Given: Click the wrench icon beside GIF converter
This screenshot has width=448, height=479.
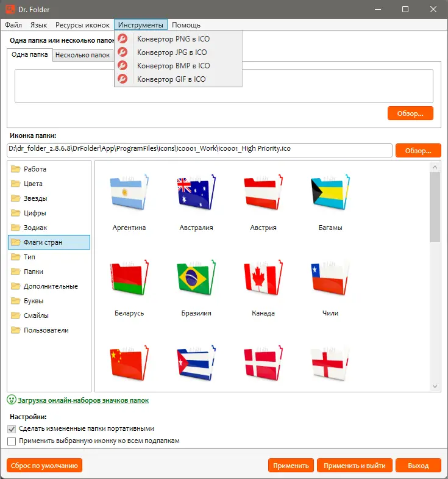Looking at the screenshot, I should 123,79.
